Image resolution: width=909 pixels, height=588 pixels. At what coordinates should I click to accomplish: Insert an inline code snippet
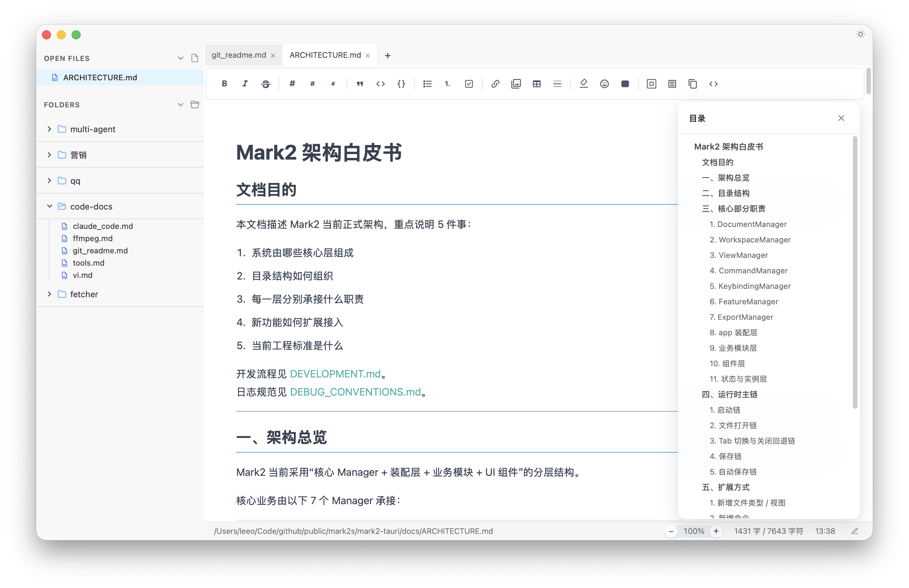click(x=380, y=83)
